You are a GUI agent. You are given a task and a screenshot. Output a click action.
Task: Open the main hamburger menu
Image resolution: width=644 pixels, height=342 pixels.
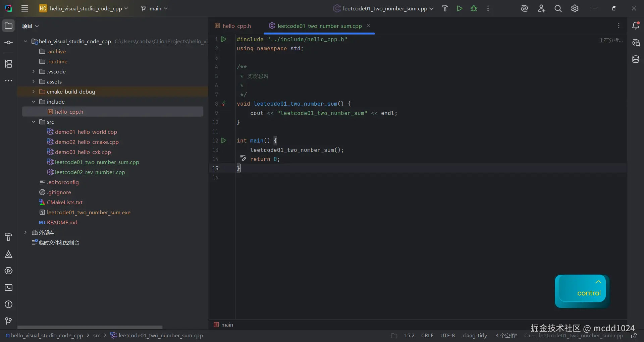click(25, 9)
